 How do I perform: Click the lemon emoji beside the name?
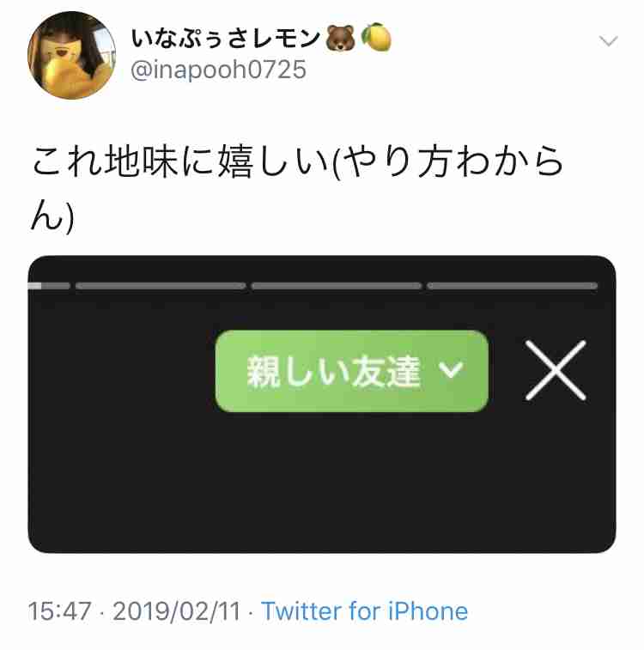(376, 37)
